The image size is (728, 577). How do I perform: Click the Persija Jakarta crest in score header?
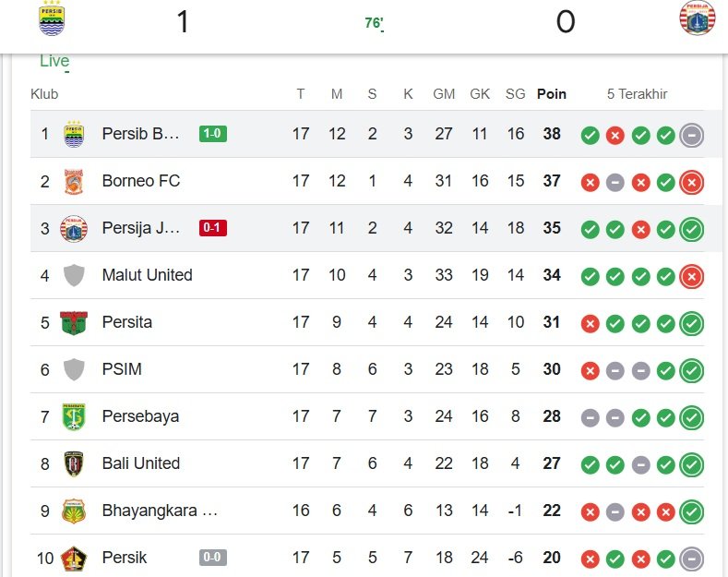(697, 18)
